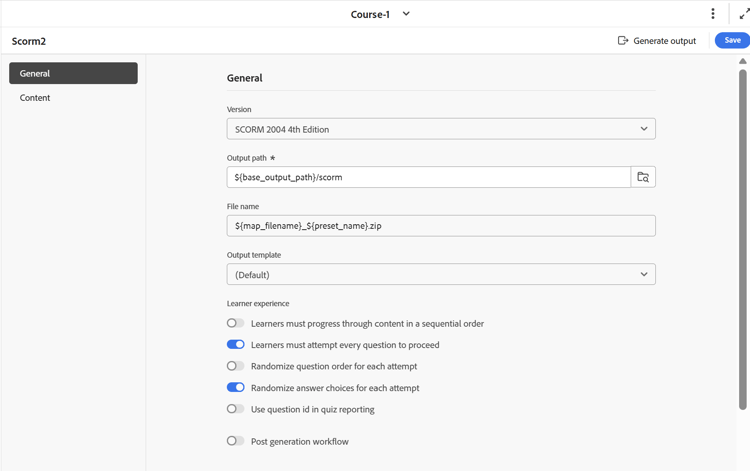Viewport: 750px width, 471px height.
Task: Open the Course-1 title dropdown chevron
Action: (x=406, y=14)
